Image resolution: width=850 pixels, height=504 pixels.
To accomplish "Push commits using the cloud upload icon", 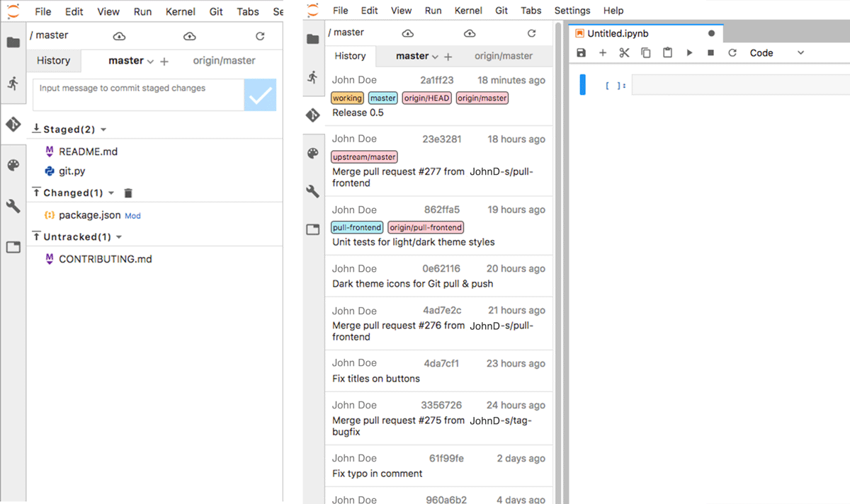I will tap(188, 35).
